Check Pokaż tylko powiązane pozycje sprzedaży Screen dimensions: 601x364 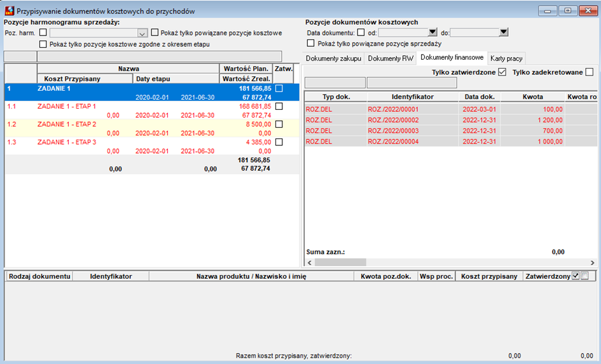311,43
